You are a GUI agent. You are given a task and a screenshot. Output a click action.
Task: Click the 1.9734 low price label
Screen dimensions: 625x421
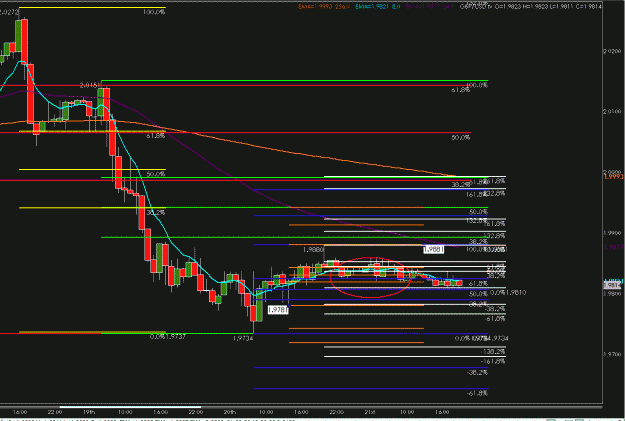pyautogui.click(x=243, y=338)
